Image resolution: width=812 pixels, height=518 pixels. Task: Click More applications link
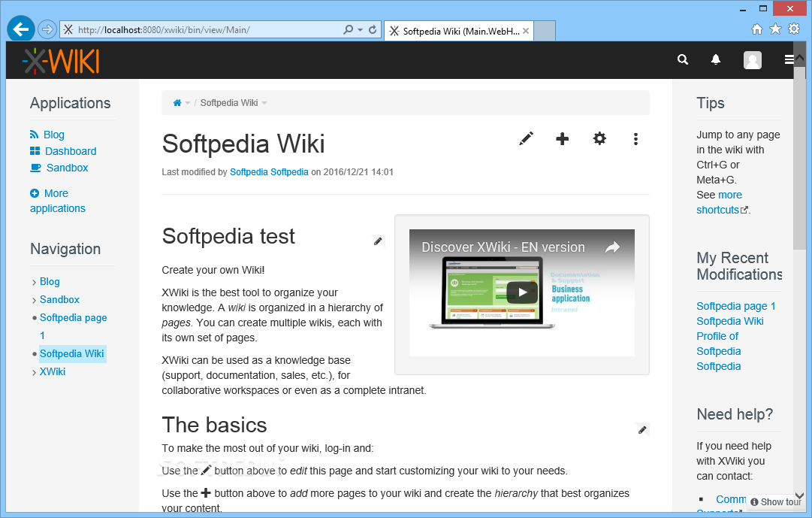point(57,201)
